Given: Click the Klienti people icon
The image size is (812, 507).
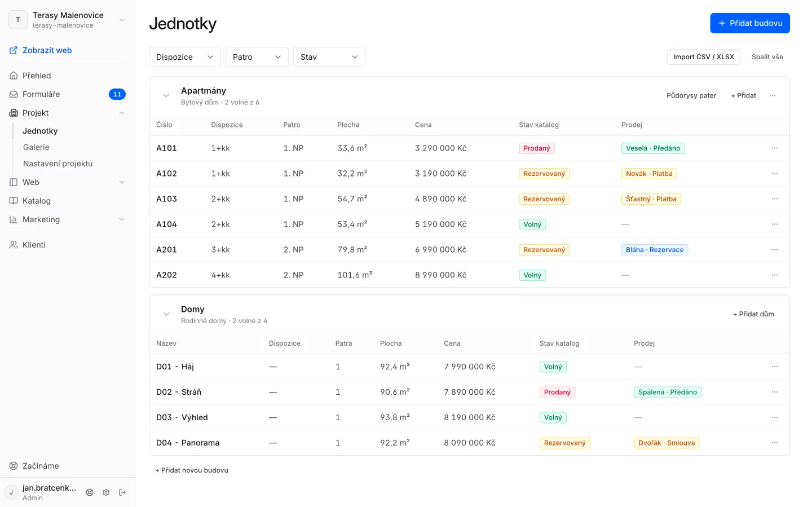Looking at the screenshot, I should click(x=14, y=245).
